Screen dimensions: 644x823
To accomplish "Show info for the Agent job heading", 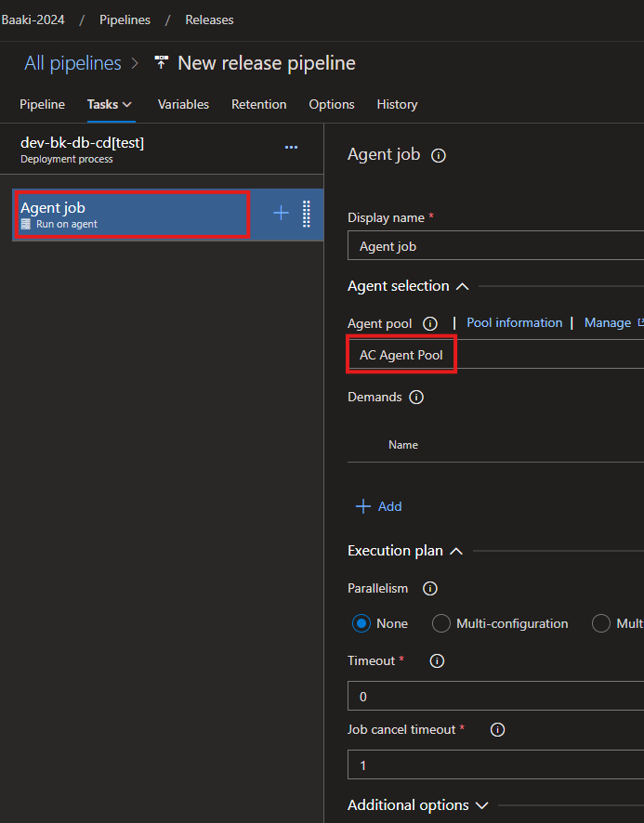I will pos(438,155).
